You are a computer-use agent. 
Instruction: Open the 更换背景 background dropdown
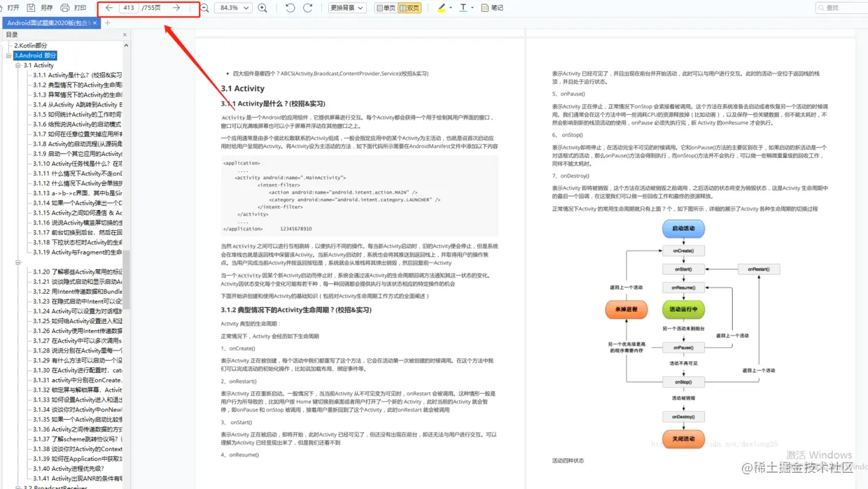[x=347, y=8]
